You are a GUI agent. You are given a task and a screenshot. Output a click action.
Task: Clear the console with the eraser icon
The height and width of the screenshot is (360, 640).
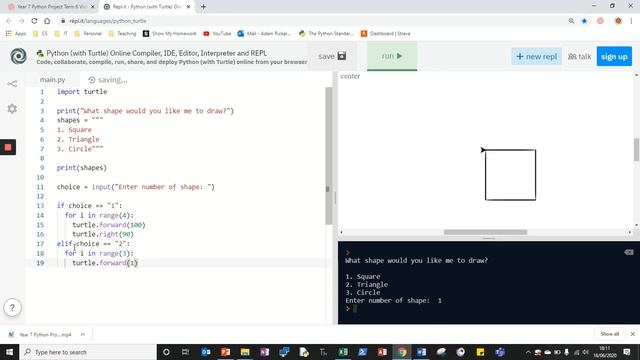coord(629,252)
